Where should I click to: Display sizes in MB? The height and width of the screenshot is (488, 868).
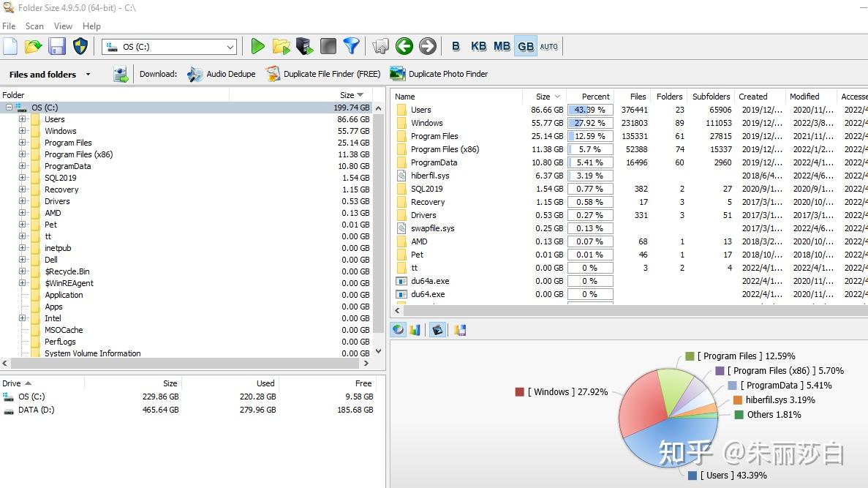[x=502, y=47]
